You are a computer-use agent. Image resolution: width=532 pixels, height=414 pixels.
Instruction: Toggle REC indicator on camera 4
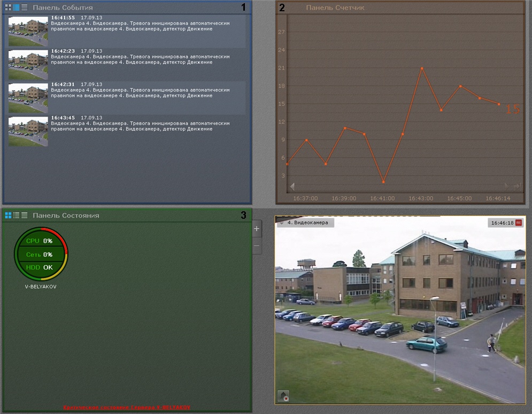pos(518,223)
